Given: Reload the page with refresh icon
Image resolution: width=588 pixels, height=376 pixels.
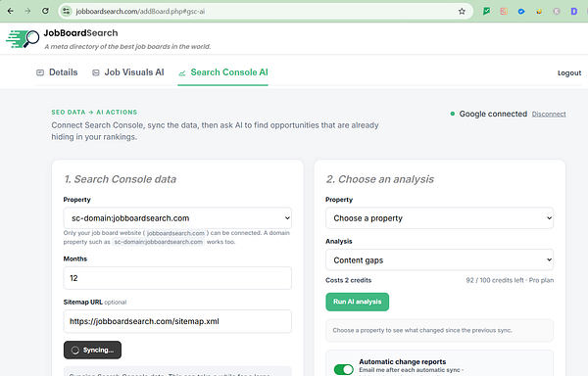Looking at the screenshot, I should click(x=45, y=11).
